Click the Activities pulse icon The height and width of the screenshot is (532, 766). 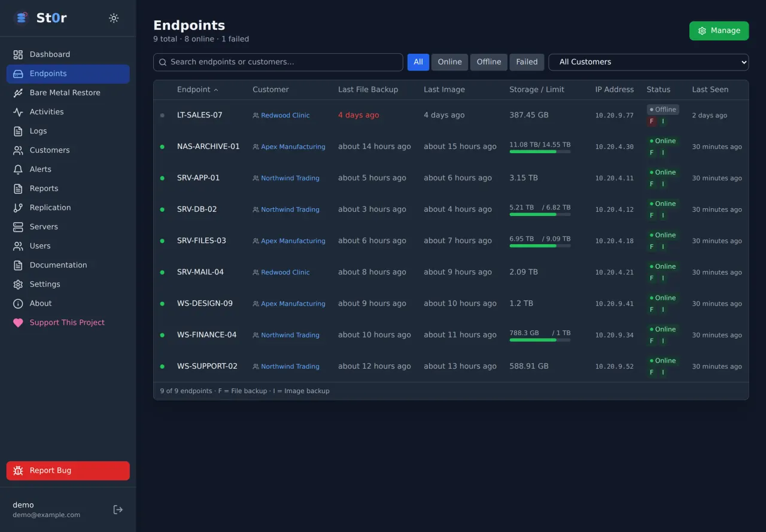pos(18,112)
